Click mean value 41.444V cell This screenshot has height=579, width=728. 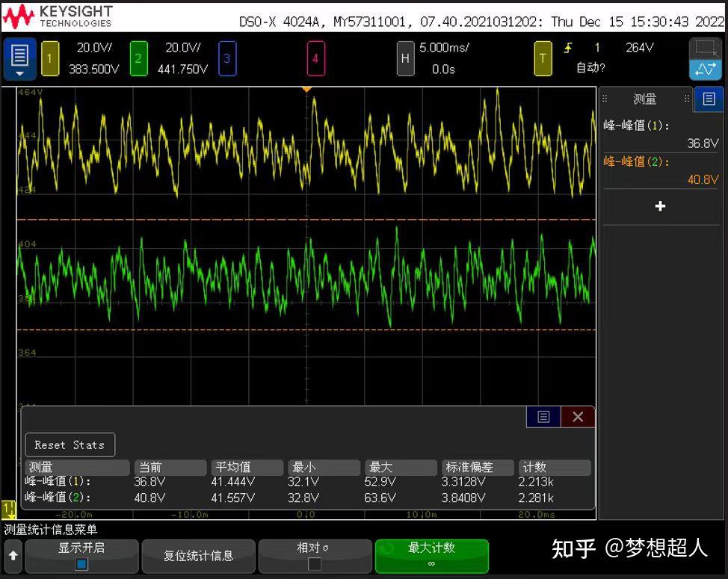tap(232, 482)
